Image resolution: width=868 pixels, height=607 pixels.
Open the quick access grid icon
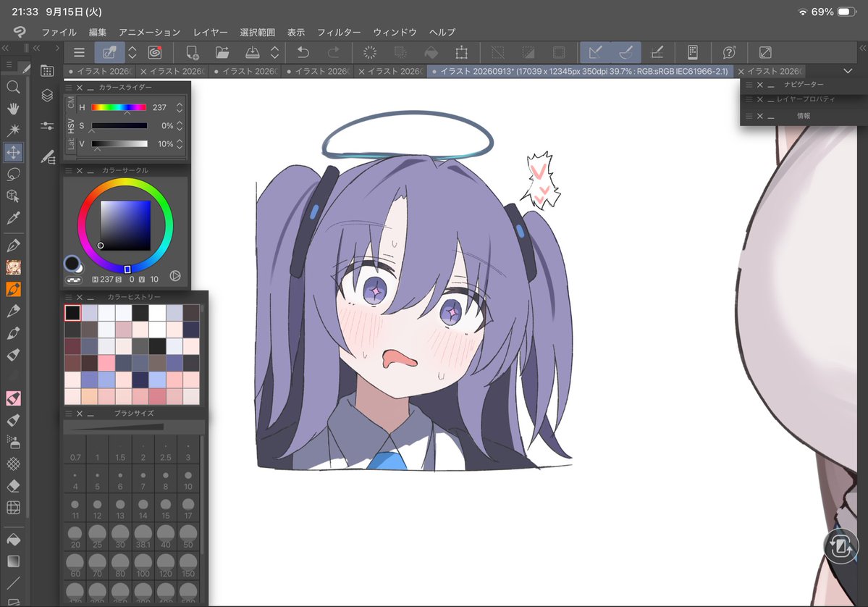coord(48,70)
